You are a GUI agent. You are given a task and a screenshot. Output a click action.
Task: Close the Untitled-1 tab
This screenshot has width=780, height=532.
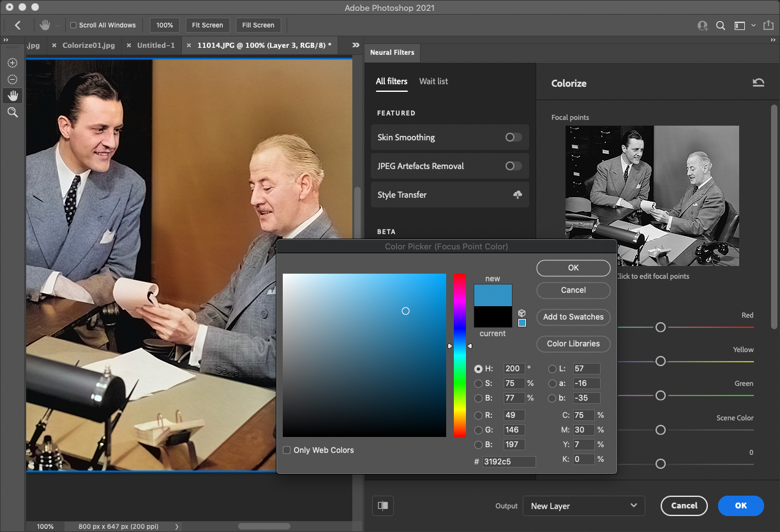point(130,45)
